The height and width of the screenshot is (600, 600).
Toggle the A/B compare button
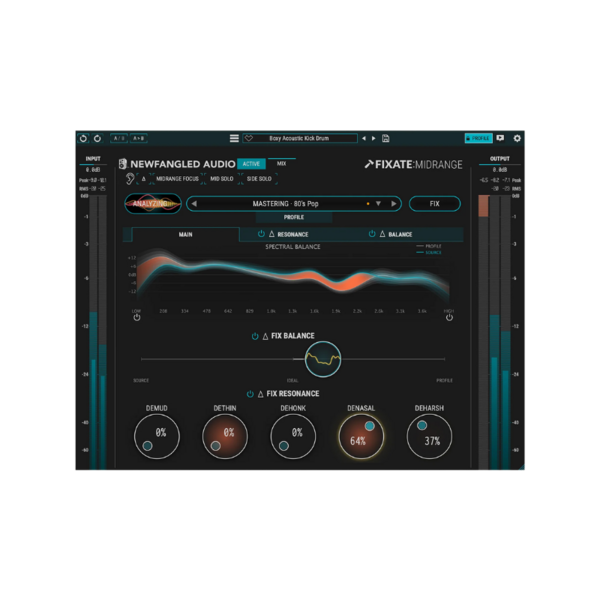coord(119,138)
